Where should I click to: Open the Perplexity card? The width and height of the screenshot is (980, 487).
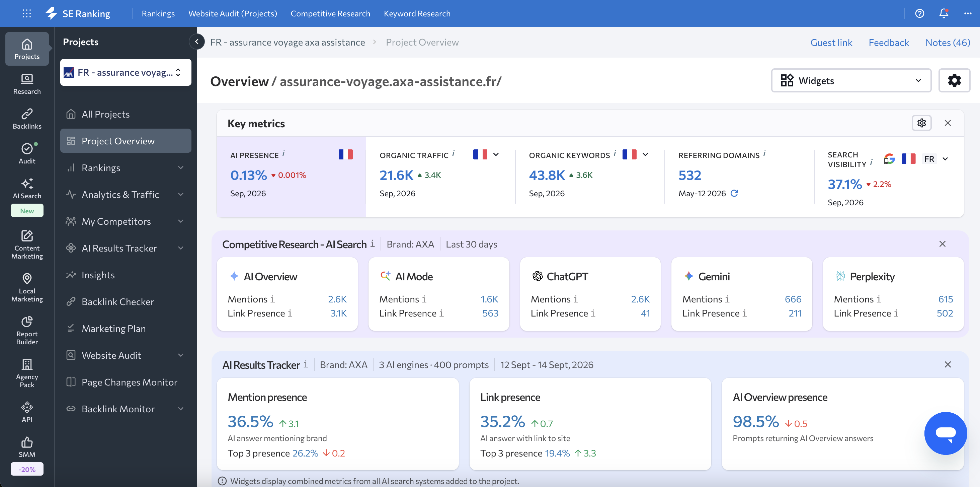tap(893, 294)
